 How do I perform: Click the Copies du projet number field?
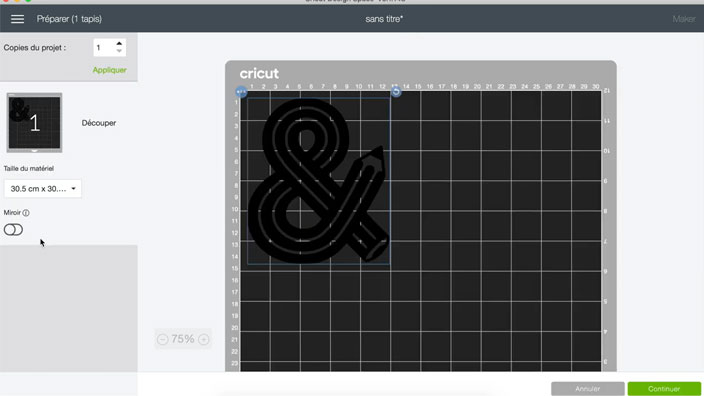pos(104,48)
